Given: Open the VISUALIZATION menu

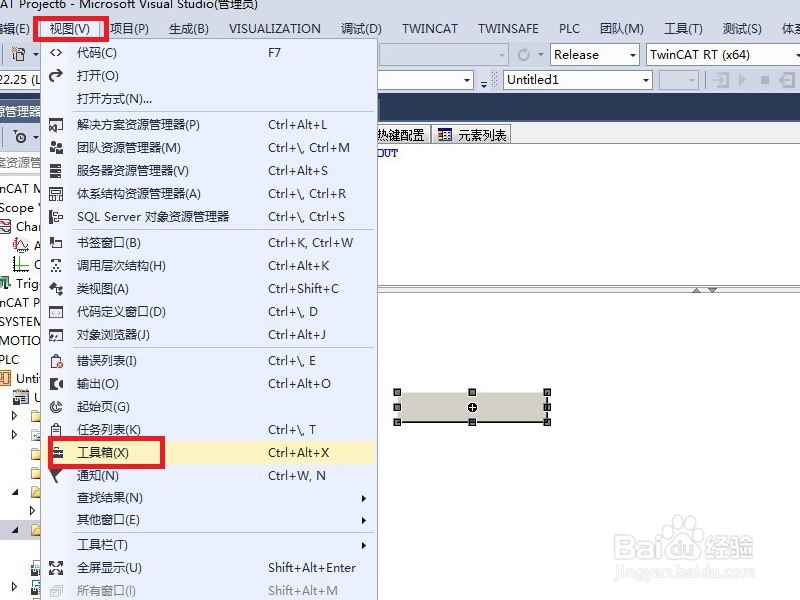Looking at the screenshot, I should (x=274, y=29).
